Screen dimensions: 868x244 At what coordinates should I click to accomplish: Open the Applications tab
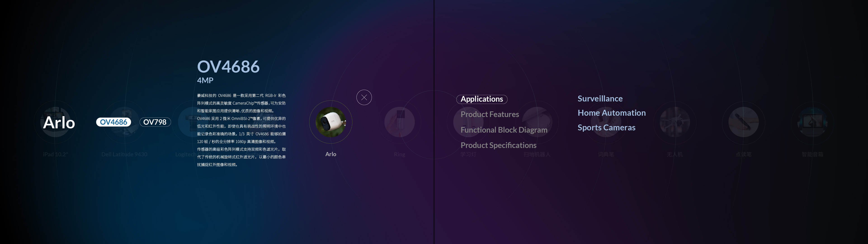pos(481,99)
